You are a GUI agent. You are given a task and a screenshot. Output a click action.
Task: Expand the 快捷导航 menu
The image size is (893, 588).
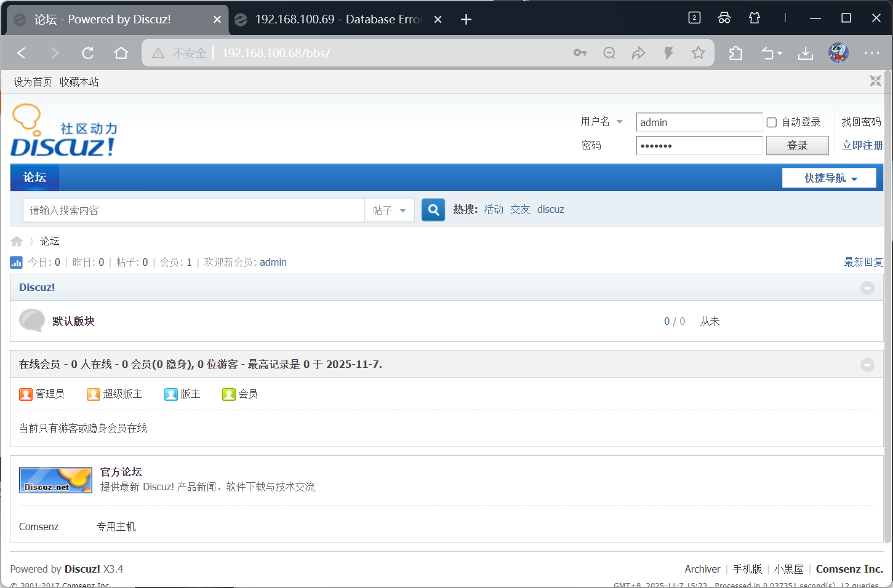(x=829, y=178)
